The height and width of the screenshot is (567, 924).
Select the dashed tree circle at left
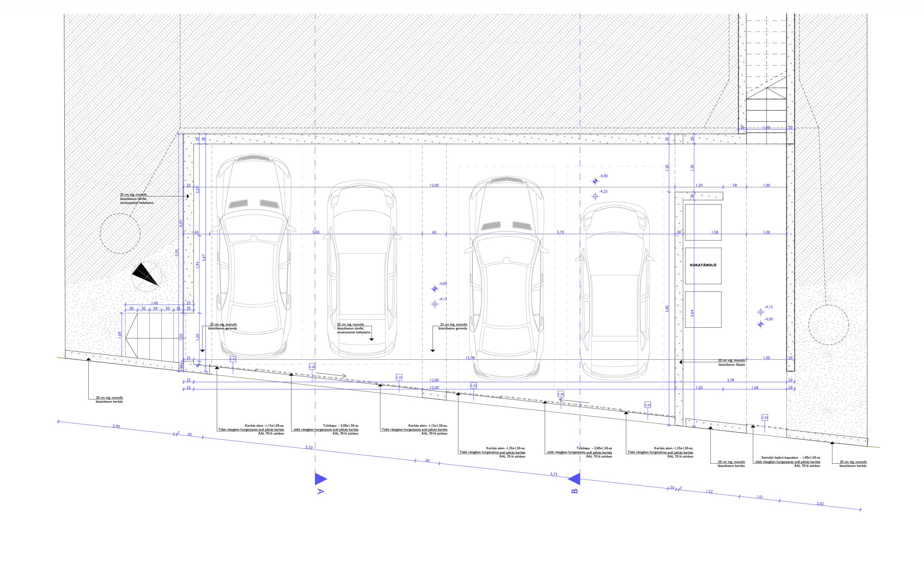pos(120,234)
